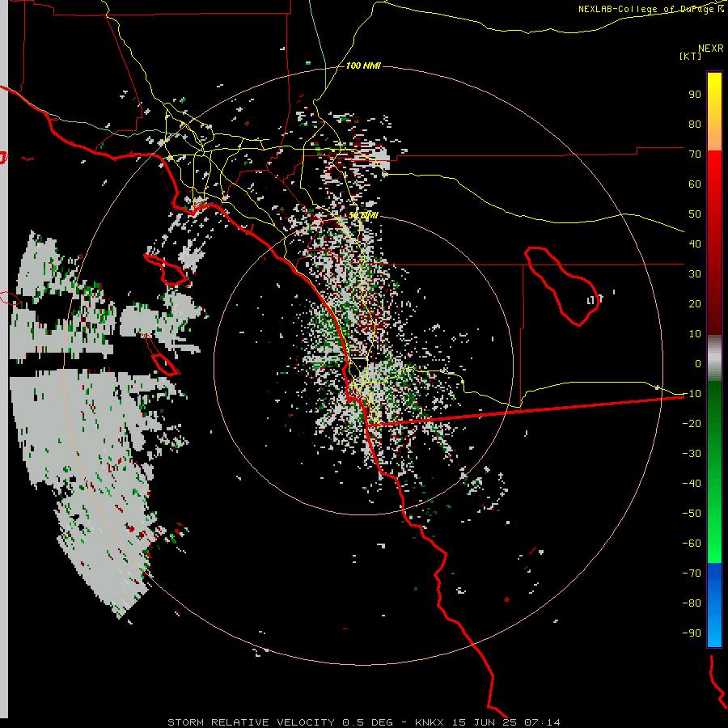Select the 0 value on the velocity scale
This screenshot has width=728, height=728.
coord(698,363)
